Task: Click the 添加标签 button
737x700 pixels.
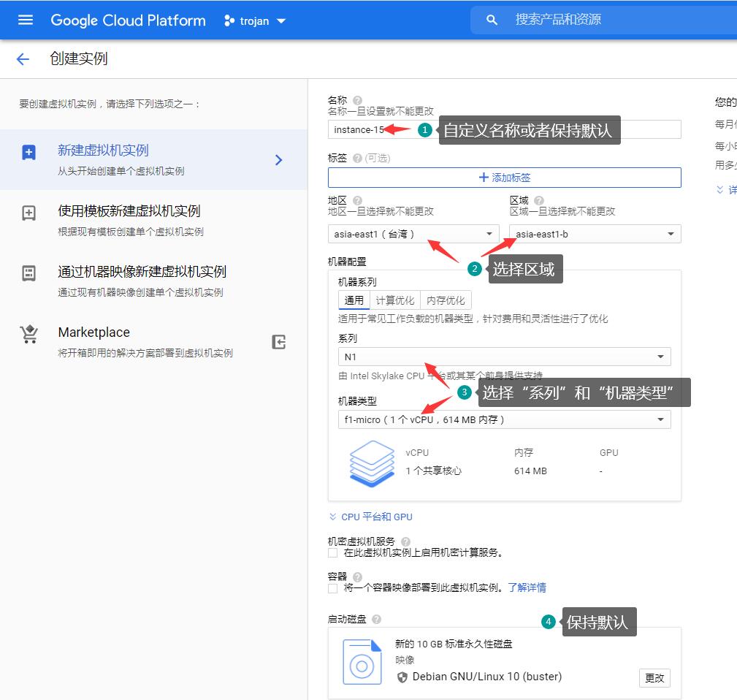Action: [504, 178]
